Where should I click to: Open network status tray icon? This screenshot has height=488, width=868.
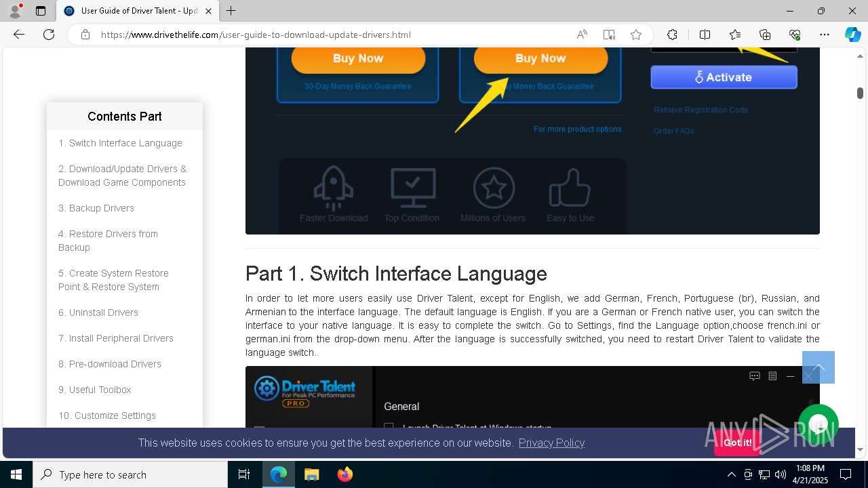click(764, 474)
